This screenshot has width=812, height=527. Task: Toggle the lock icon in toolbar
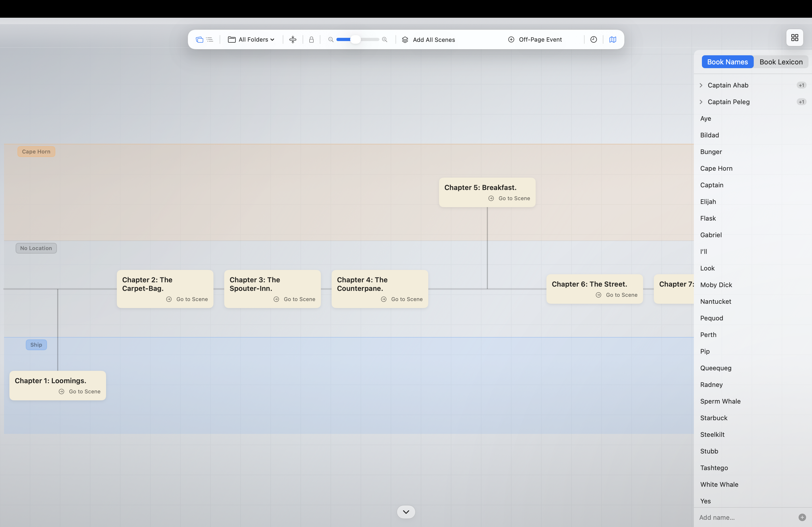[311, 39]
